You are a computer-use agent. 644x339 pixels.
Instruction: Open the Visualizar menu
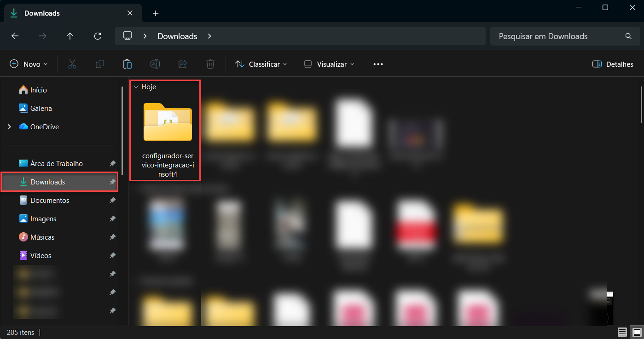pos(329,64)
